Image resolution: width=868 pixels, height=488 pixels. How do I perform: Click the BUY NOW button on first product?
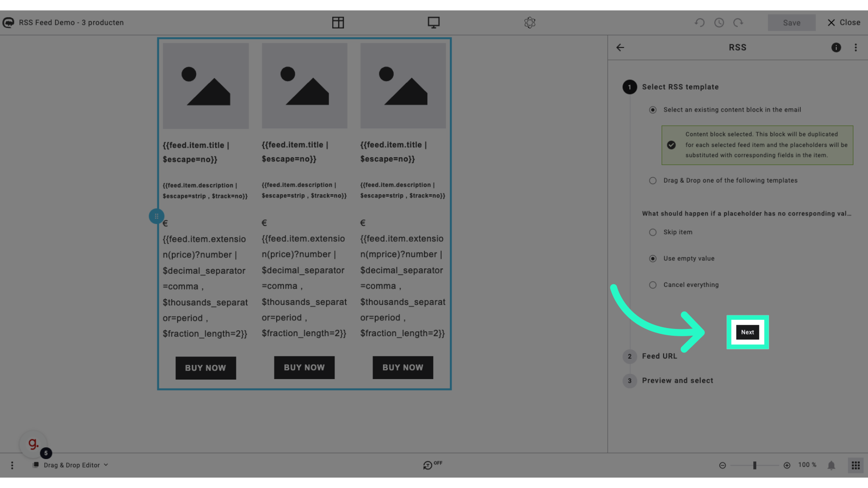[x=205, y=368]
